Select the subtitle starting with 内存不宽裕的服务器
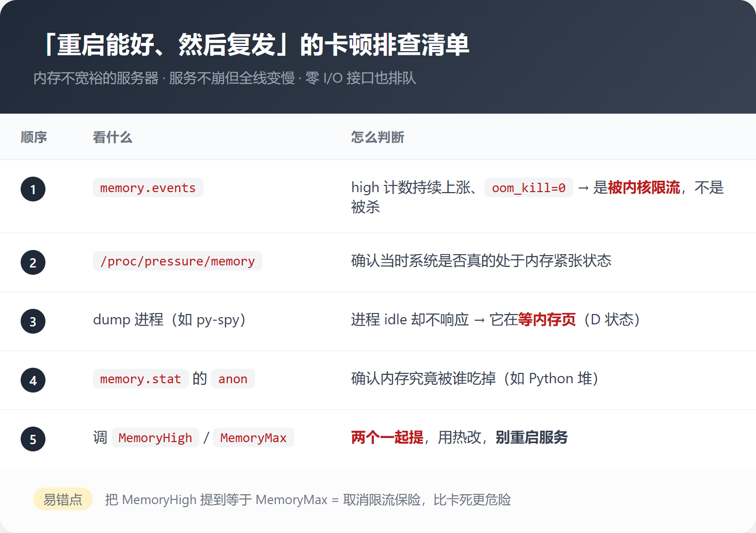Viewport: 756px width, 533px height. coord(225,78)
